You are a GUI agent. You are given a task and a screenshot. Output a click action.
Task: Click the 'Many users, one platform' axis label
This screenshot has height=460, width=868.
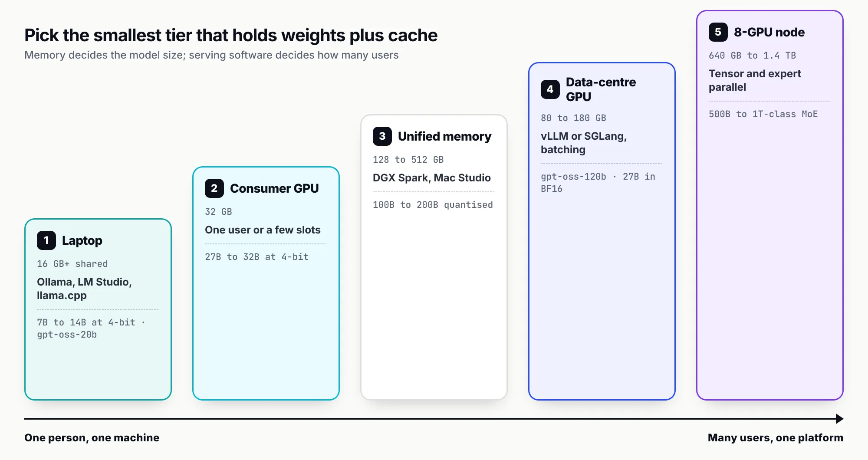click(x=775, y=437)
